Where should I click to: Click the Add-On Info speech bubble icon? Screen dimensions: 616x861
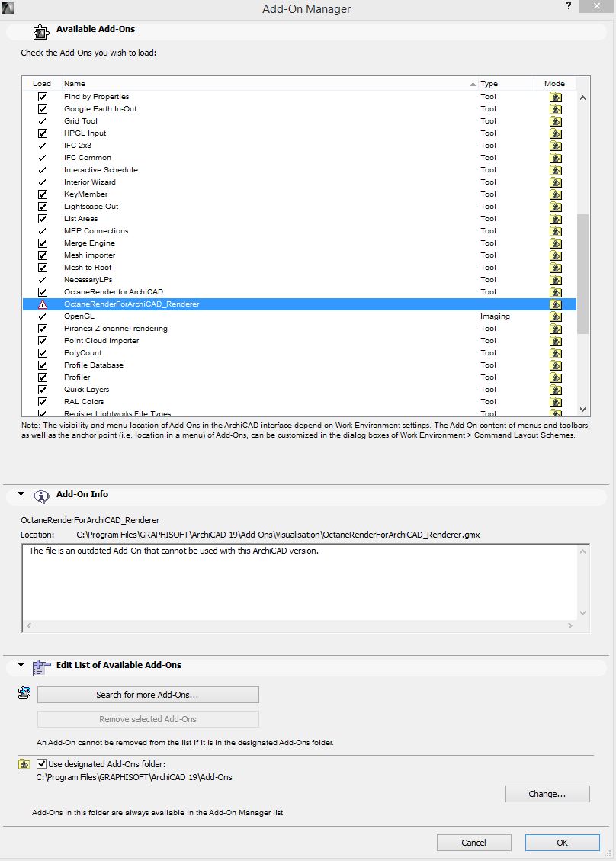[x=41, y=496]
